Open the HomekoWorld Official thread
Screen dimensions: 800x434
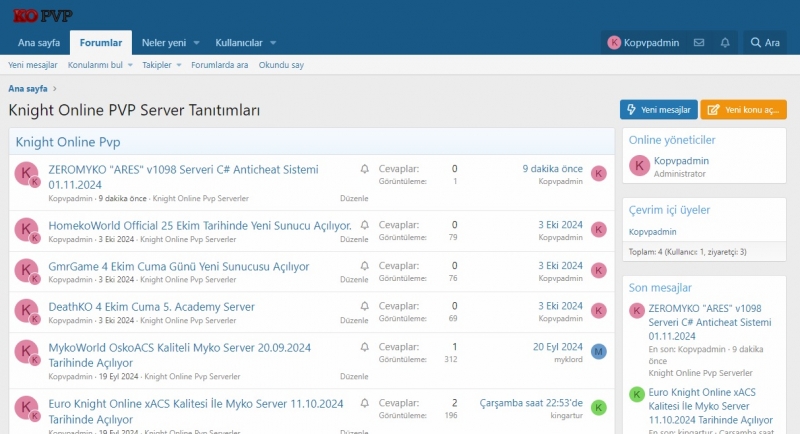tap(200, 225)
